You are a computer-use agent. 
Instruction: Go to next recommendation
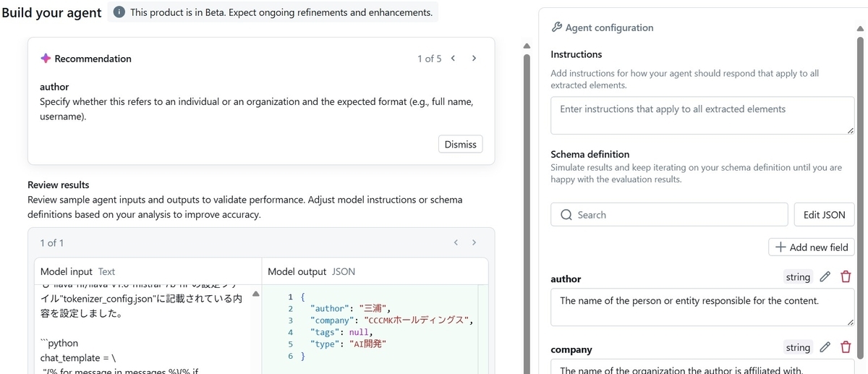474,59
